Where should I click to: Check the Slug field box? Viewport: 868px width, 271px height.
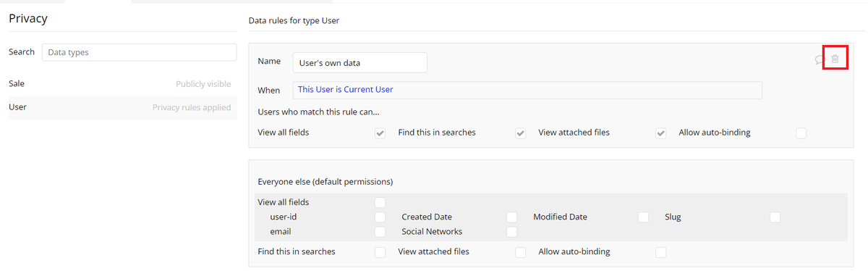(775, 217)
